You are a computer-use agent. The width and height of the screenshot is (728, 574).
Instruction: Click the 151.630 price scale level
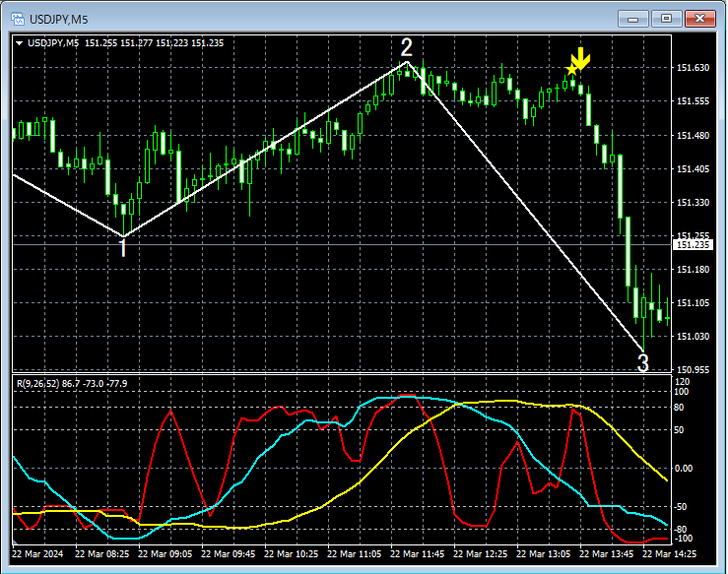coord(693,68)
